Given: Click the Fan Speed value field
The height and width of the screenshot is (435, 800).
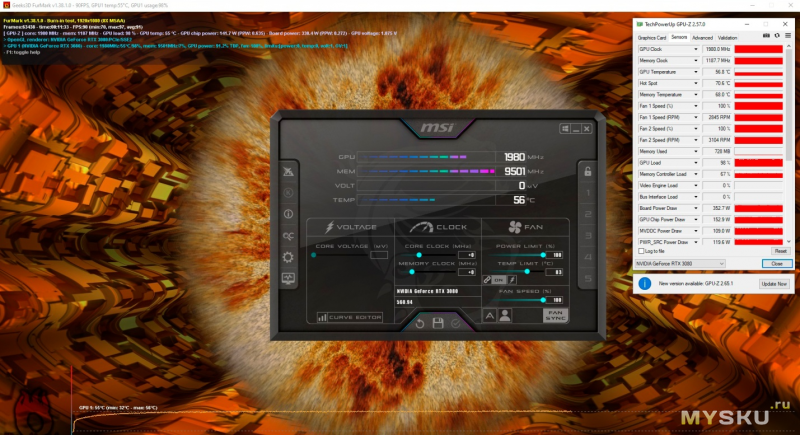Looking at the screenshot, I should (555, 300).
